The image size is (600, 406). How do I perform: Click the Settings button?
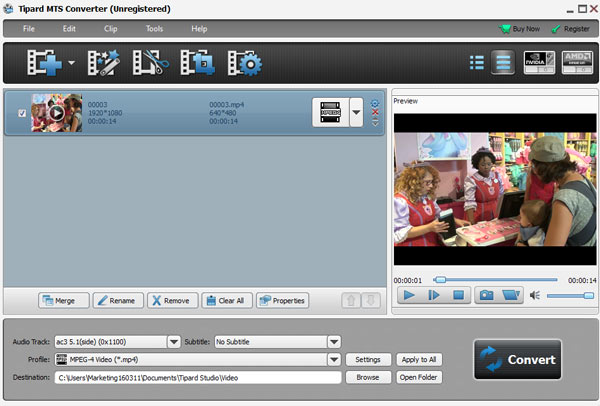pos(368,360)
